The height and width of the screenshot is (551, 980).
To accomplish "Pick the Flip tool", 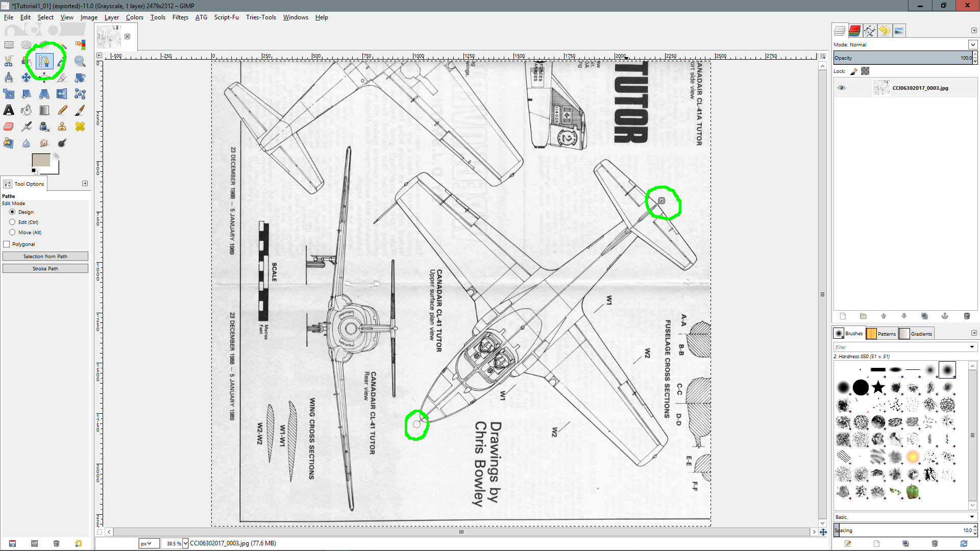I will tap(62, 94).
